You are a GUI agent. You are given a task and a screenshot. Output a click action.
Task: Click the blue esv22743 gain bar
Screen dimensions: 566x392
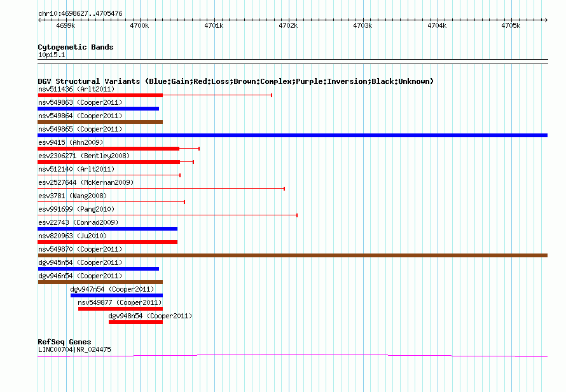pyautogui.click(x=107, y=229)
